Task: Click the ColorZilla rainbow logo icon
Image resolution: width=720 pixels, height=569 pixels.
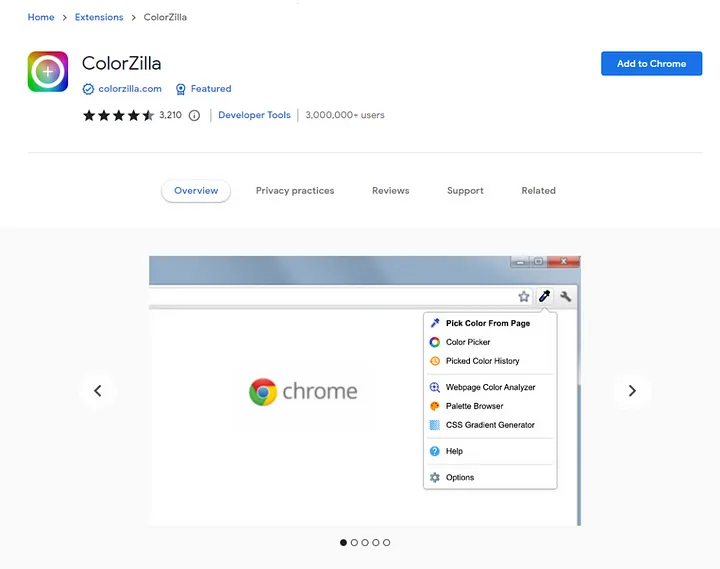Action: (48, 72)
